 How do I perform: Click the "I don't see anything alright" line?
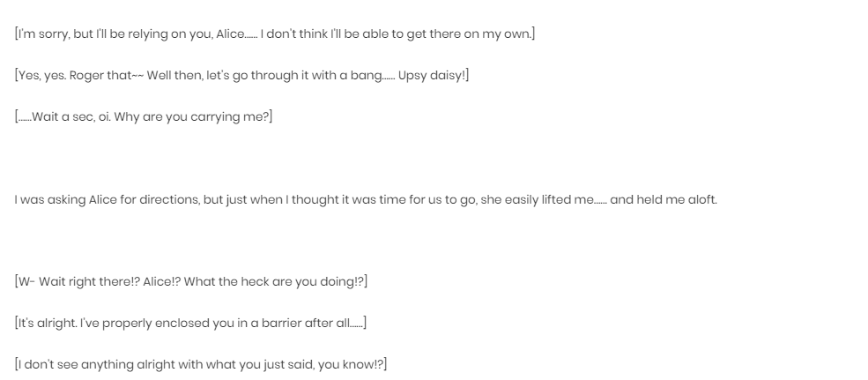[200, 364]
